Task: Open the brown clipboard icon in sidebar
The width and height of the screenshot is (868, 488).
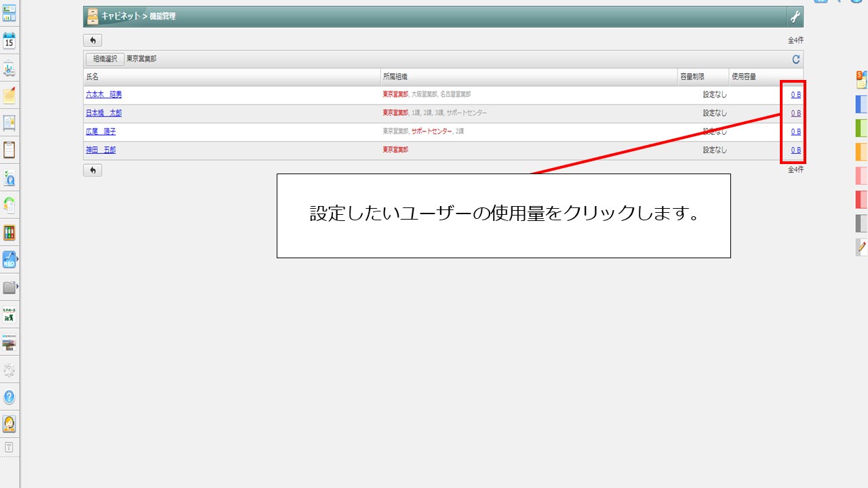Action: pyautogui.click(x=9, y=150)
